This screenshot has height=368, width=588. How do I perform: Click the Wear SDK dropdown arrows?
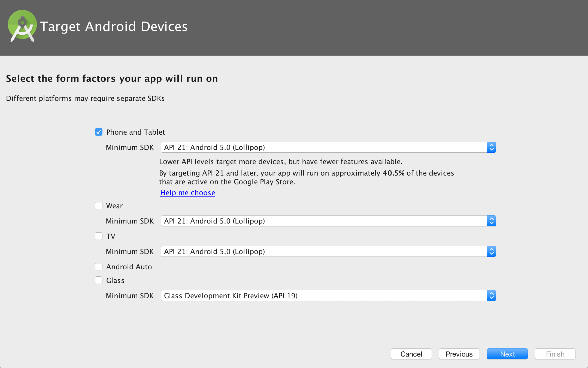492,221
